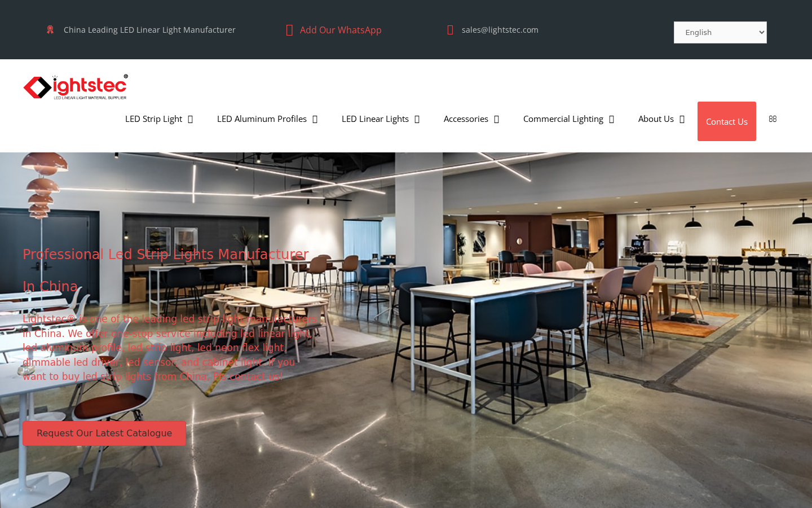Viewport: 812px width, 508px height.
Task: Expand the Accessories submenu arrow
Action: (497, 119)
